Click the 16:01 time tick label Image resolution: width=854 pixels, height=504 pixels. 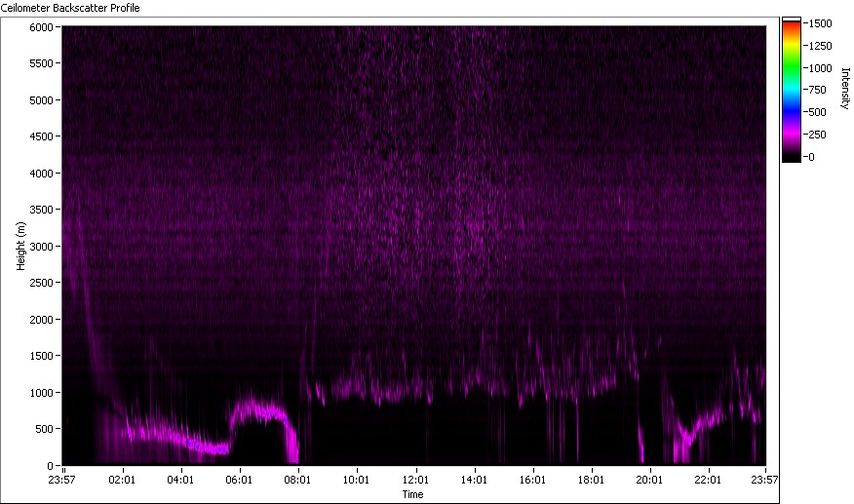532,480
